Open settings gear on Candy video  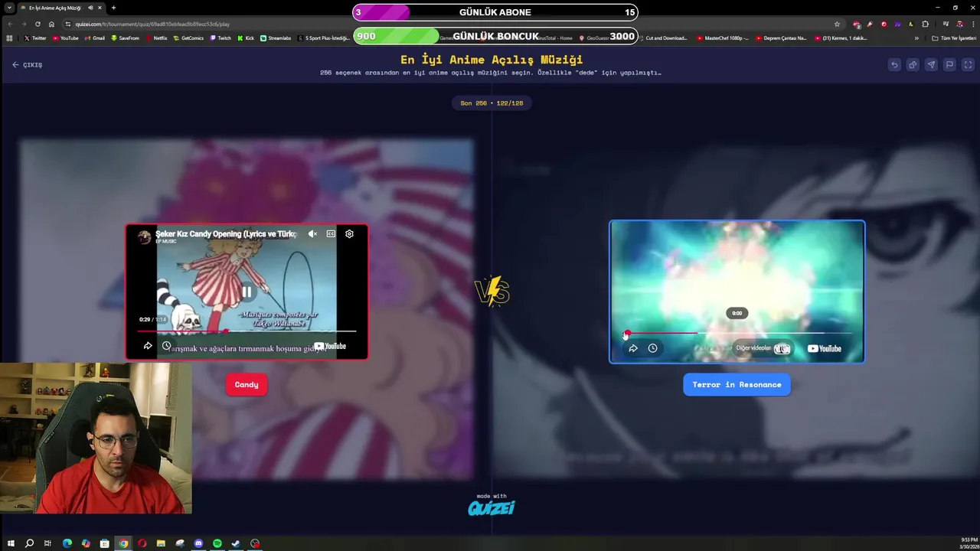(x=349, y=234)
